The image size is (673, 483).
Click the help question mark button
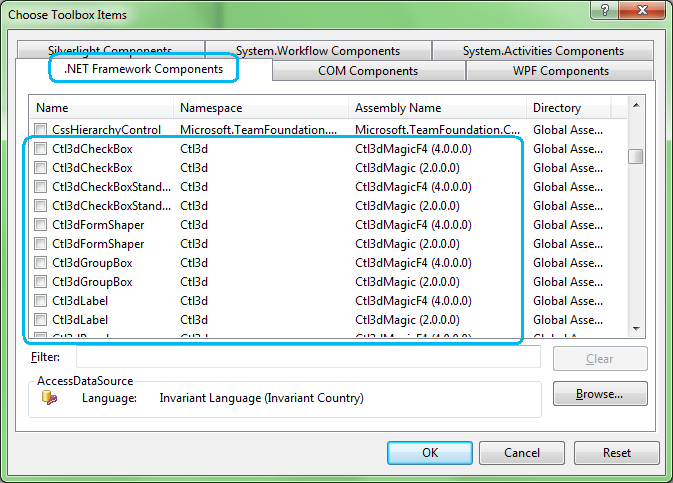pos(602,12)
